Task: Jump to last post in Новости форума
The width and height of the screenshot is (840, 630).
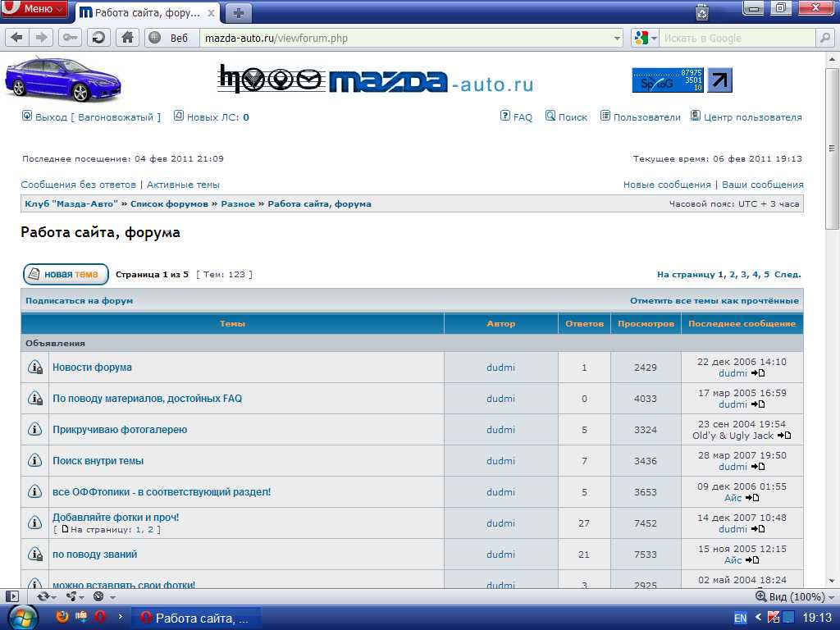Action: tap(759, 373)
